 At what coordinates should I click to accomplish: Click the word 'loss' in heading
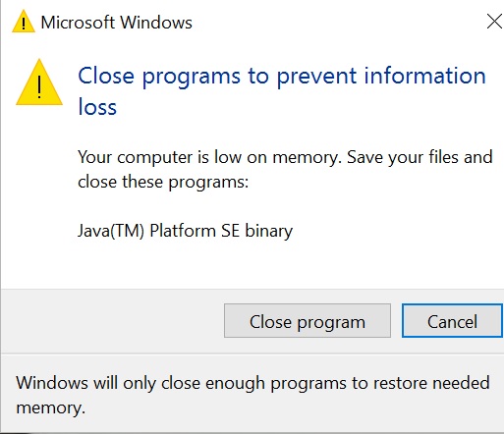point(97,107)
